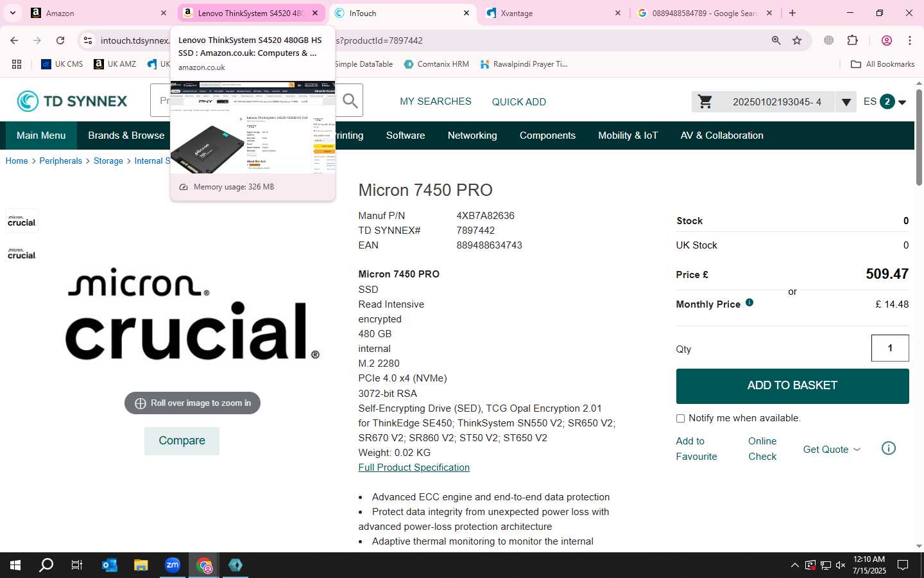Click the search magnifier icon
Image resolution: width=924 pixels, height=578 pixels.
[x=350, y=101]
